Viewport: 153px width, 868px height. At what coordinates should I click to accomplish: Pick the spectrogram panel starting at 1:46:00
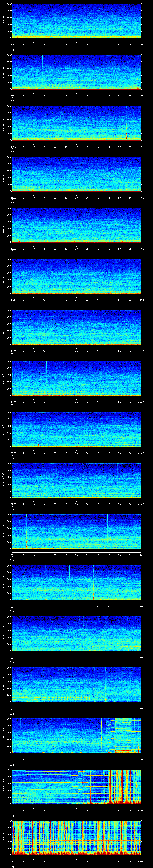pos(77,225)
